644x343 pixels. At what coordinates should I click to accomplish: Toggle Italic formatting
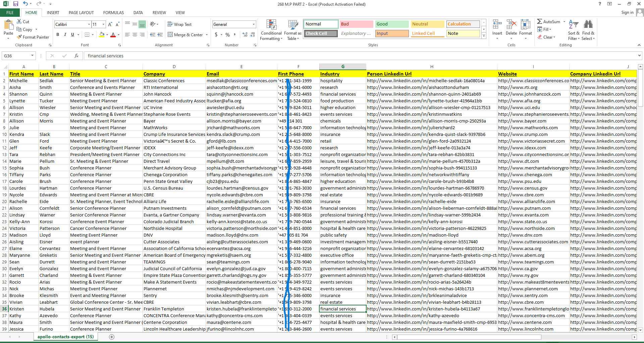[x=65, y=35]
